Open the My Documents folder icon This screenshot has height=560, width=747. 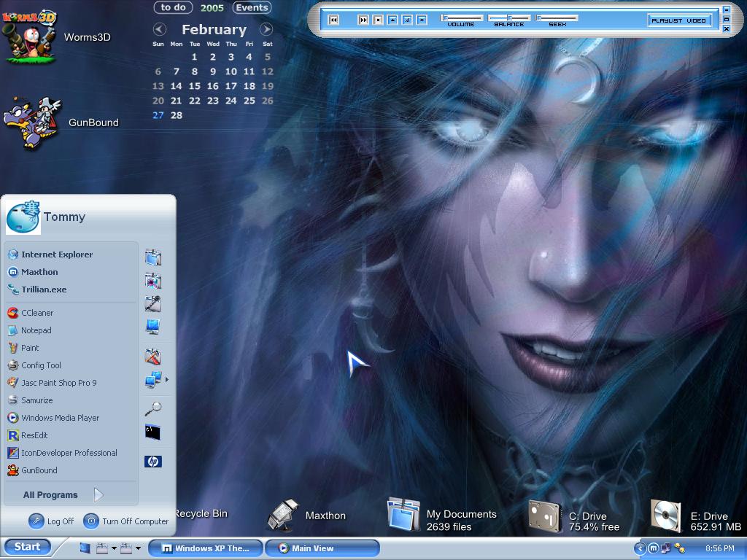403,515
